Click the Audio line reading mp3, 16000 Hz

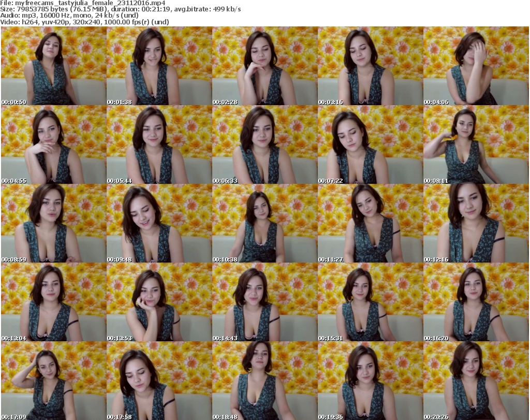[x=69, y=16]
